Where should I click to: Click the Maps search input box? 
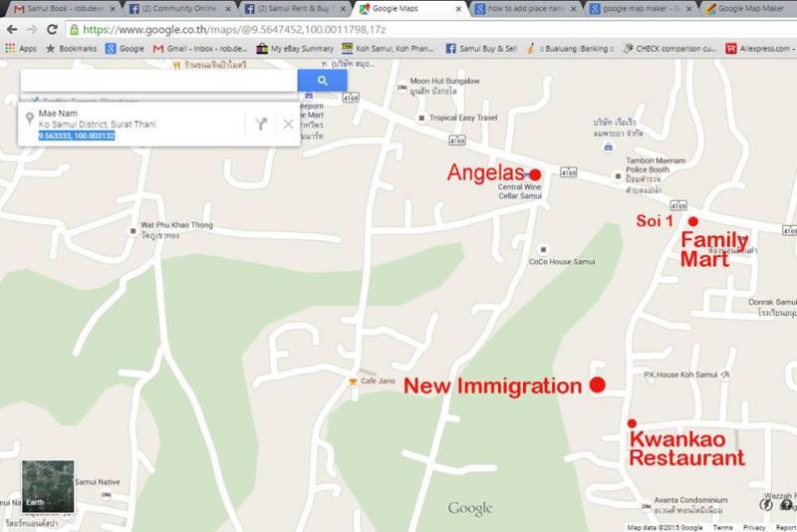[x=158, y=81]
